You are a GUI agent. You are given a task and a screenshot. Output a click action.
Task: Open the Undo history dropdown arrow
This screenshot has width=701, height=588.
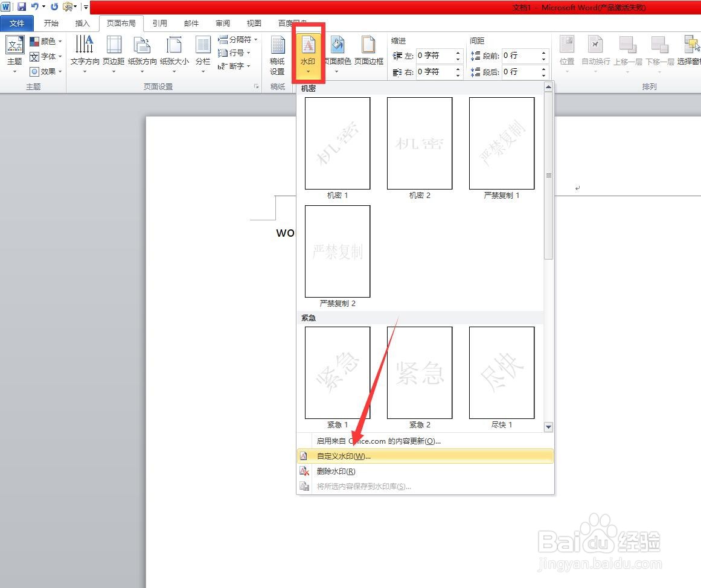point(43,7)
